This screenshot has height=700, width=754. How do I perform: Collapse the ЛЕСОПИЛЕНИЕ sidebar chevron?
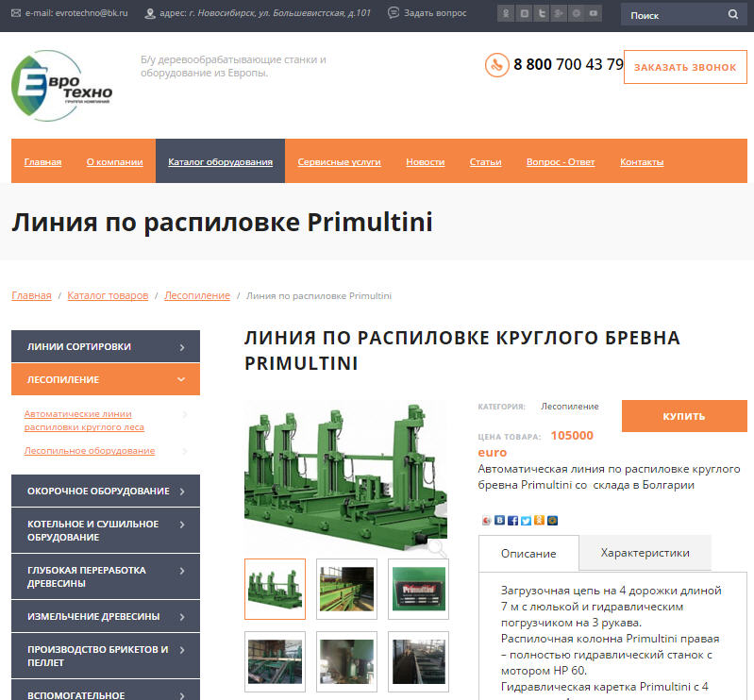coord(181,379)
